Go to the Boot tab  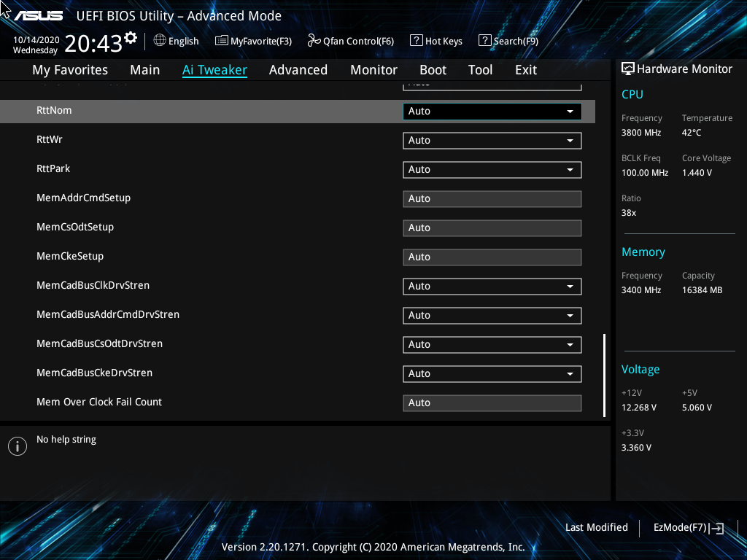(x=433, y=70)
